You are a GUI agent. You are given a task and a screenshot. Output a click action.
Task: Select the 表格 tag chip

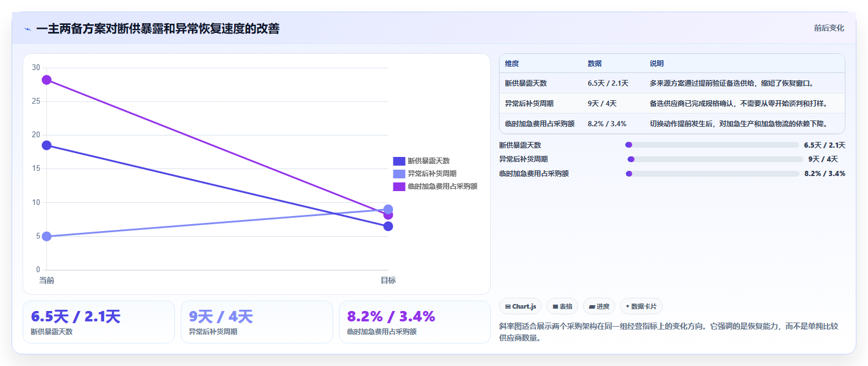coord(562,306)
